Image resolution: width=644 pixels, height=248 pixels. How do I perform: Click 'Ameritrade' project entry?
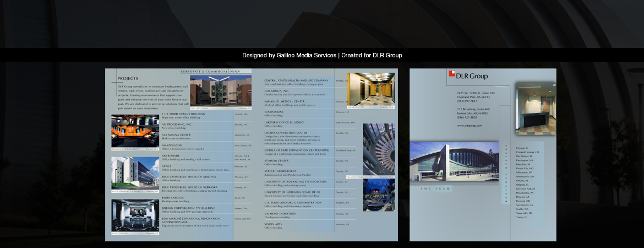[185, 158]
